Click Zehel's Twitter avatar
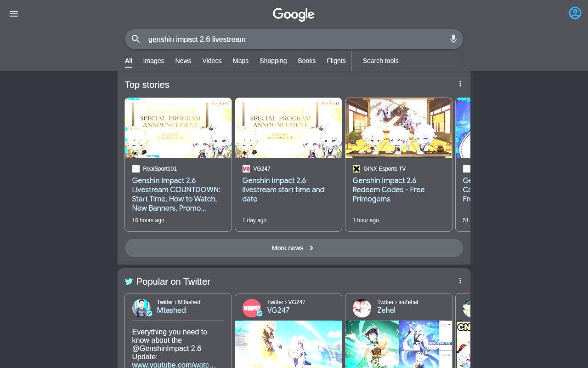588x368 pixels. point(362,308)
